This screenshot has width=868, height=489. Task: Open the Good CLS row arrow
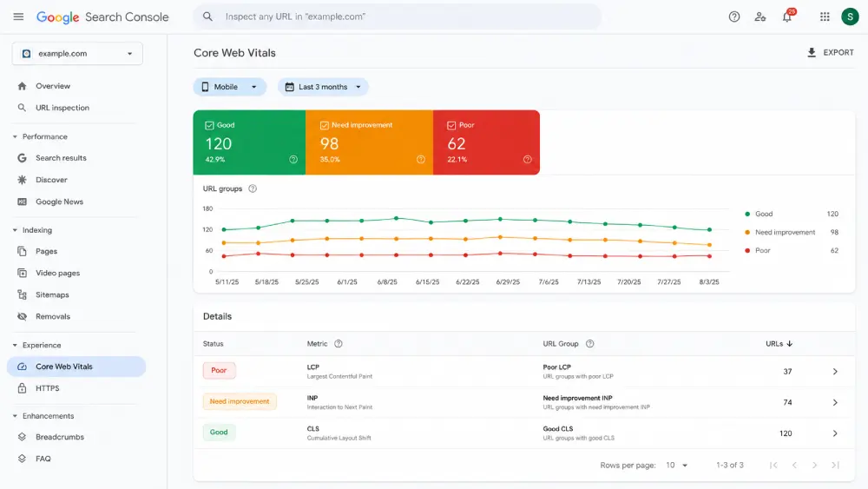click(x=835, y=433)
